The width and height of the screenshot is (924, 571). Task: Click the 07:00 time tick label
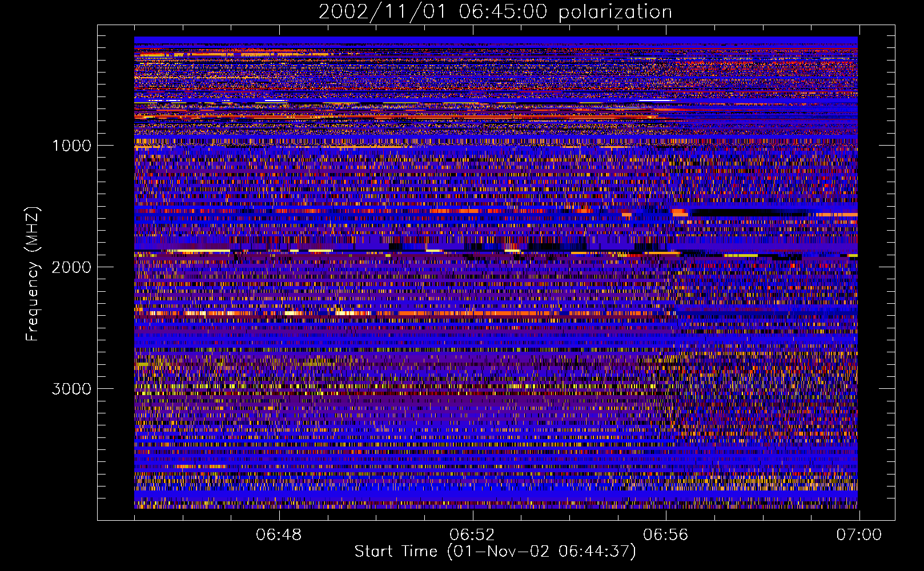(859, 535)
